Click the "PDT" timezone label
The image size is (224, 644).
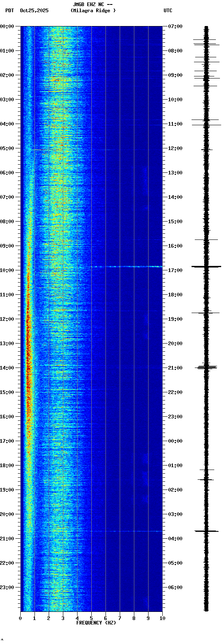[x=9, y=11]
